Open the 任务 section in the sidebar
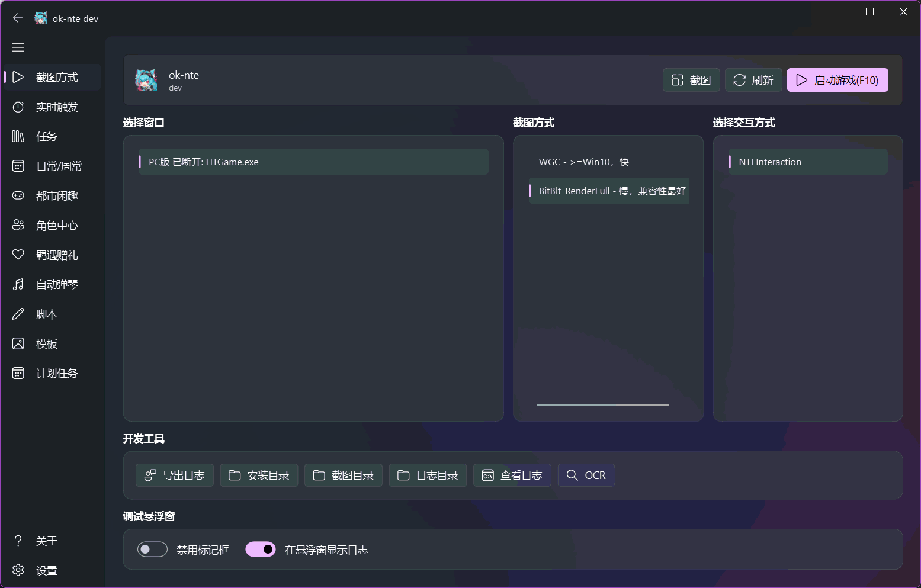The width and height of the screenshot is (921, 588). coord(52,137)
